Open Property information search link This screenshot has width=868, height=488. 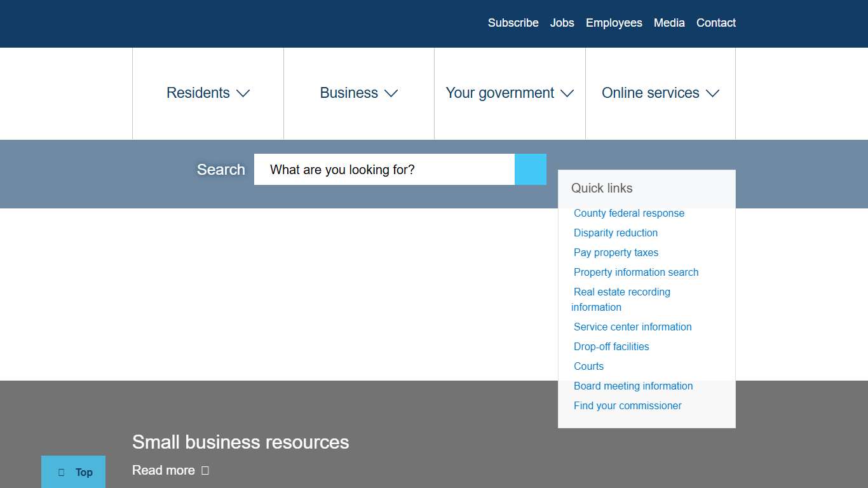(635, 272)
